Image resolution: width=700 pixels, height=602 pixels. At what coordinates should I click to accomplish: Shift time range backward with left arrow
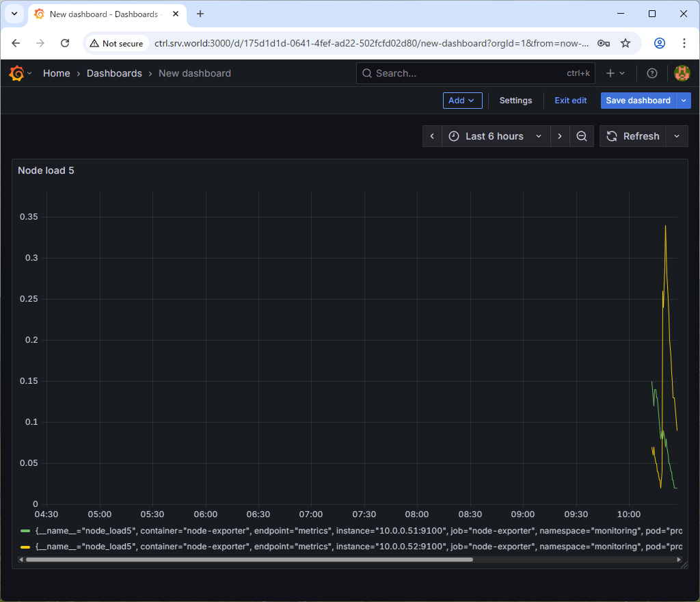click(432, 136)
